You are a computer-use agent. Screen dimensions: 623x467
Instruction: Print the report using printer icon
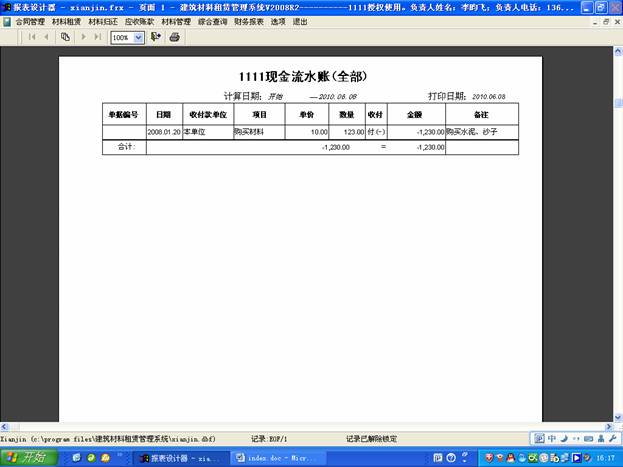pos(175,37)
